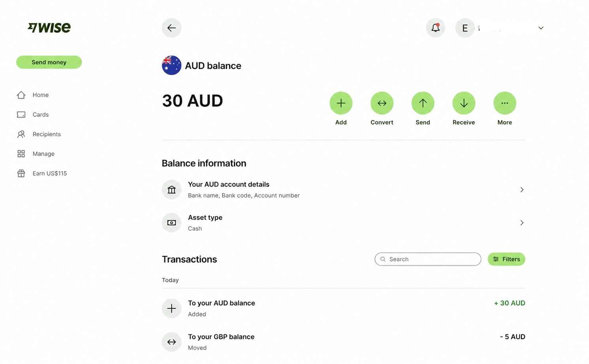589x364 pixels.
Task: Open the 'To your AUD balance' transaction
Action: 344,308
